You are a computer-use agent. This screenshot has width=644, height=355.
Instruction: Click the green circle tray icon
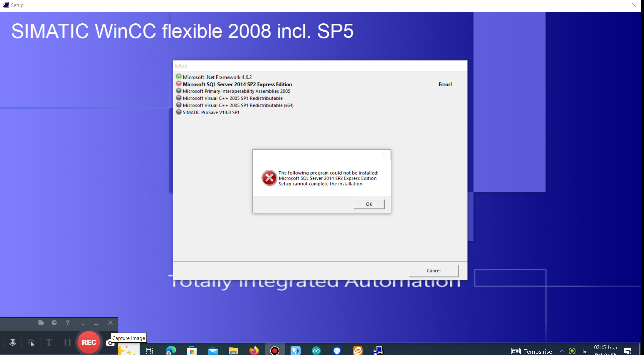pyautogui.click(x=572, y=351)
